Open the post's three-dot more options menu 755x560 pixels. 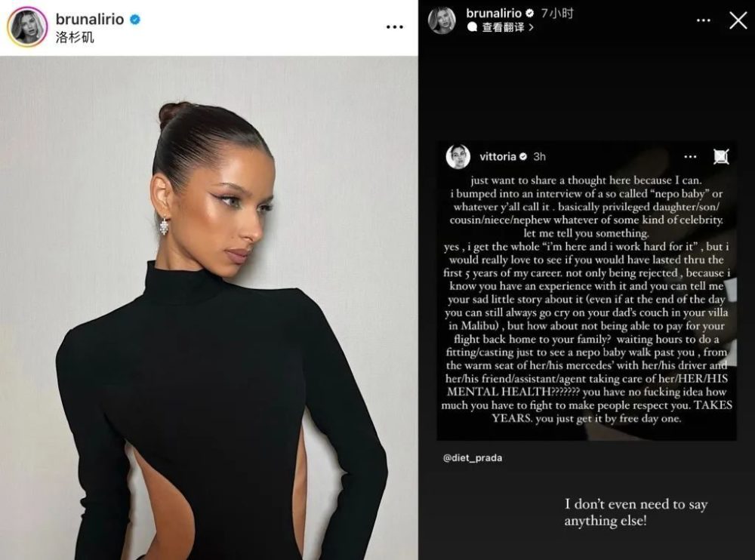[x=394, y=27]
